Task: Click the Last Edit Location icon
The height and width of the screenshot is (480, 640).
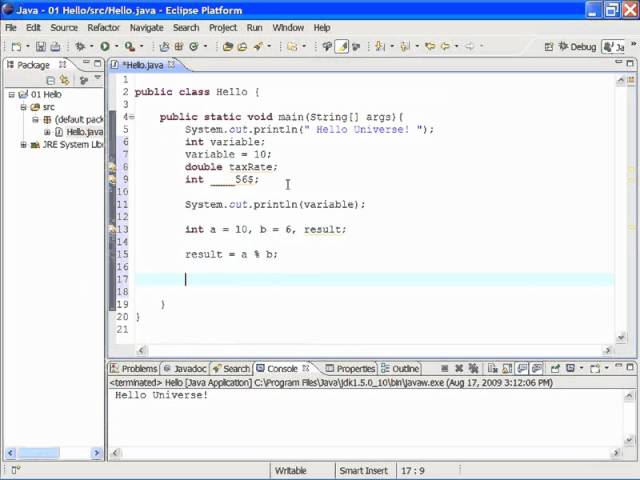Action: [x=430, y=47]
